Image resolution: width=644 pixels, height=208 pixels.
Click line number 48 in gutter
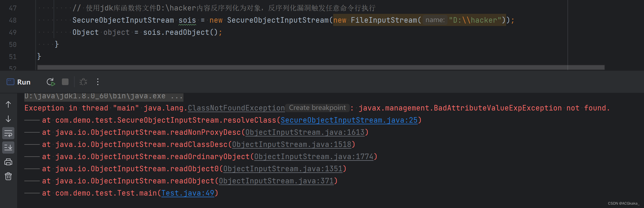pos(13,20)
